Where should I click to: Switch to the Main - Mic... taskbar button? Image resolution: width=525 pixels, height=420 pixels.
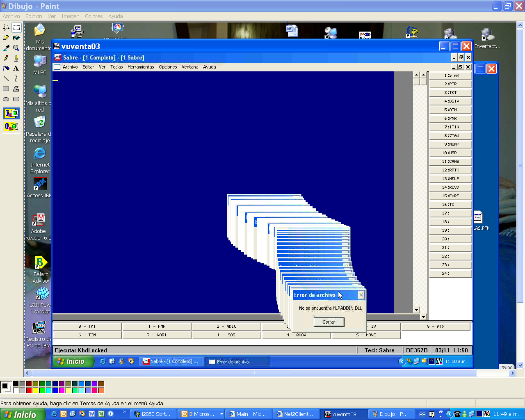coord(249,414)
